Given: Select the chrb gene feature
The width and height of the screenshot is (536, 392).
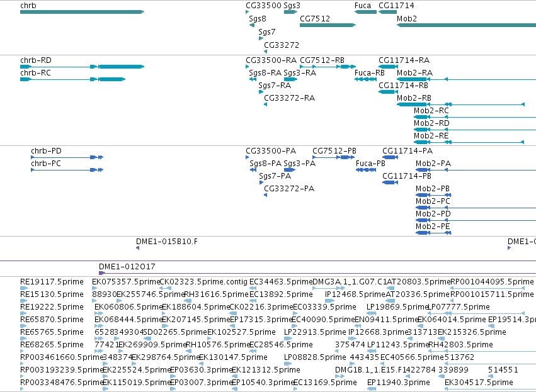Looking at the screenshot, I should pos(82,12).
